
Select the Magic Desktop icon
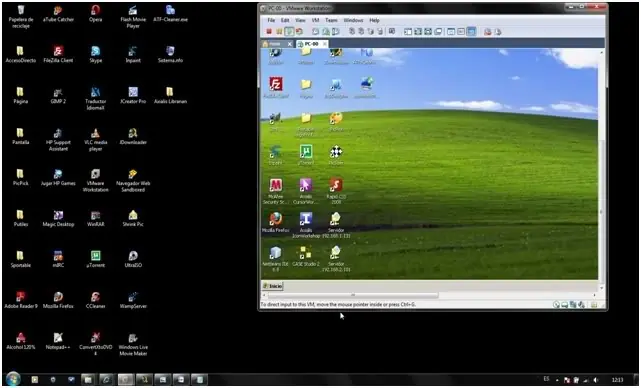[x=58, y=218]
